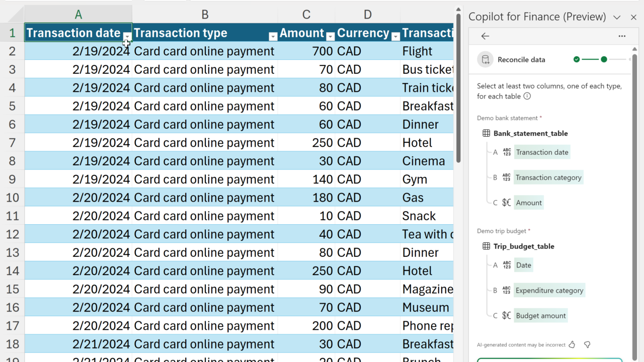644x362 pixels.
Task: Open the Transaction type filter dropdown
Action: click(273, 36)
